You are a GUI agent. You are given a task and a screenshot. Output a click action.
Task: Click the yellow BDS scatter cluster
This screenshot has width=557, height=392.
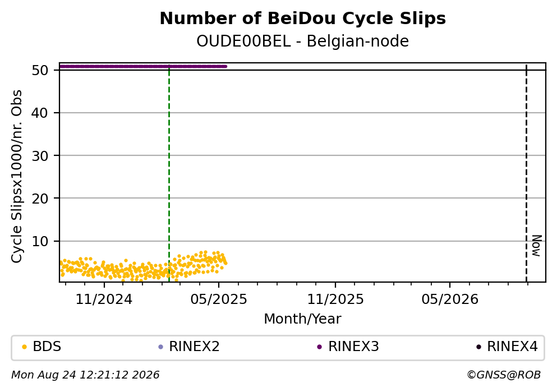143,266
